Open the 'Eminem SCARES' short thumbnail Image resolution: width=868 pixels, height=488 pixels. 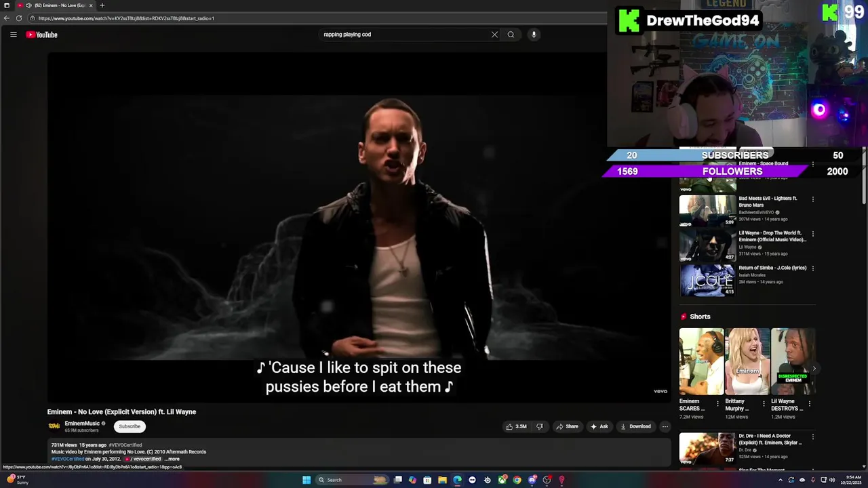[x=701, y=361]
